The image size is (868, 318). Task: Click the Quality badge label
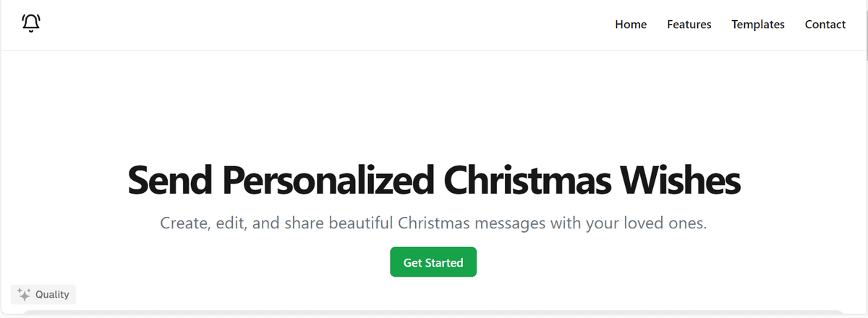52,294
